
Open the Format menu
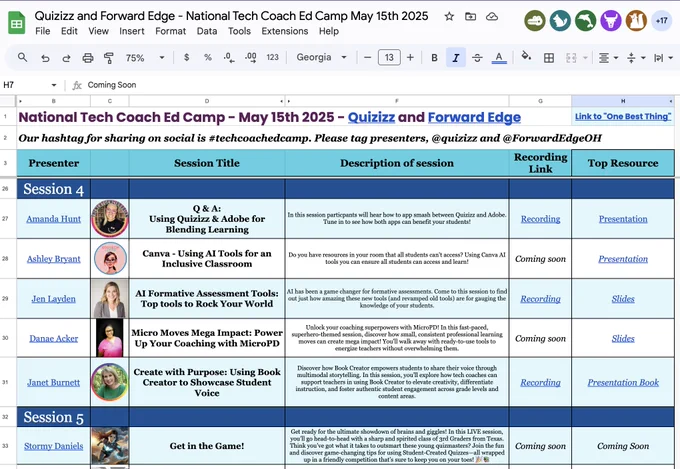pos(170,31)
